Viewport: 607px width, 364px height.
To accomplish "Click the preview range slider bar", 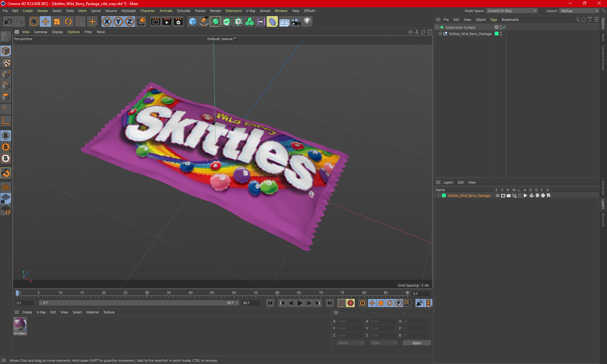I will pyautogui.click(x=139, y=303).
